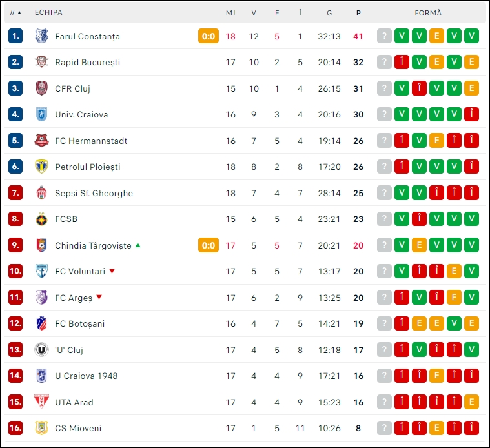Screen dimensions: 490x448
Task: Click the Rapid București team logo
Action: click(x=41, y=62)
